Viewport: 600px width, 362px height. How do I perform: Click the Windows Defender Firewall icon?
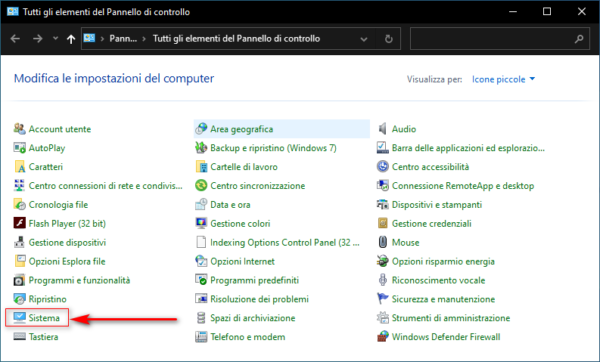(382, 336)
